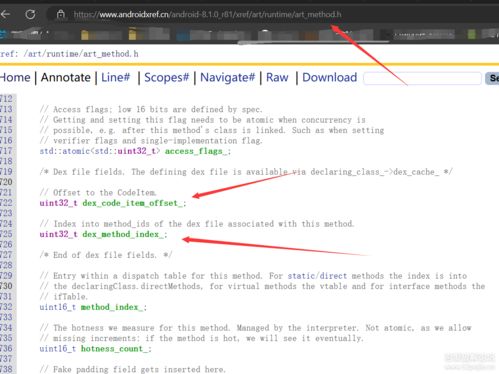Click the 'Access flags; low 16 bits' comment
Screen dimensions: 499x374
point(151,110)
